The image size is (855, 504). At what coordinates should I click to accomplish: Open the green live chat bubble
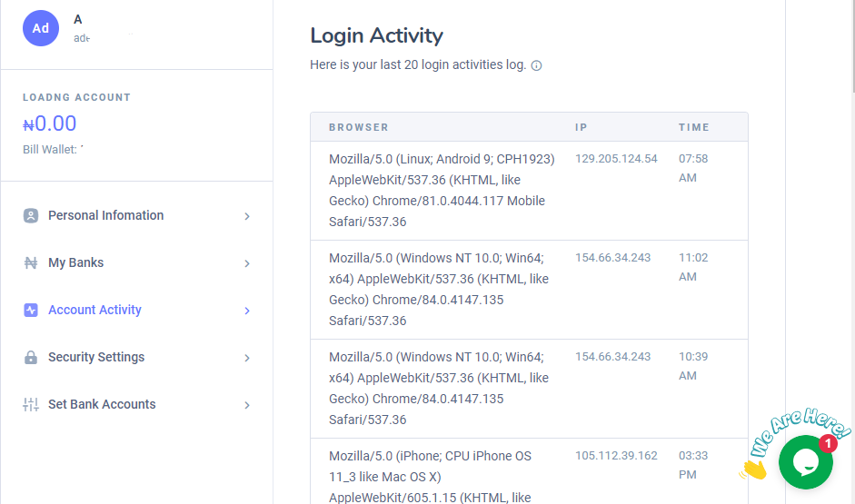click(x=805, y=462)
